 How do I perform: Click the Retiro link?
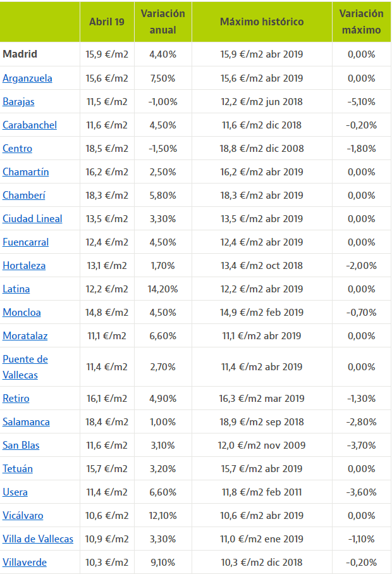[16, 399]
